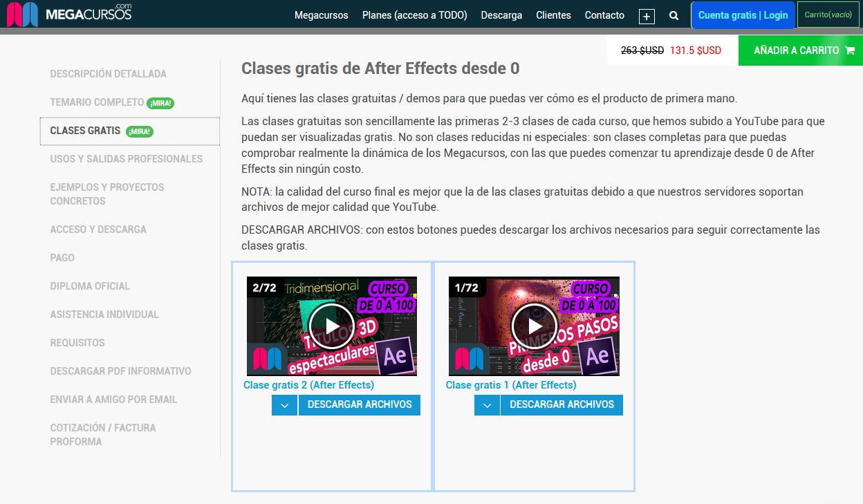Image resolution: width=863 pixels, height=504 pixels.
Task: Select Temario Completo in sidebar
Action: (97, 102)
